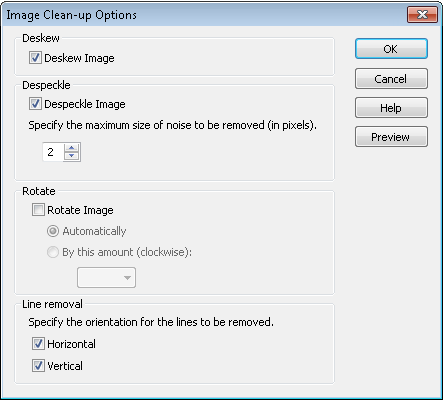Toggle the Despeckle Image checkbox
The image size is (443, 400).
coord(35,104)
